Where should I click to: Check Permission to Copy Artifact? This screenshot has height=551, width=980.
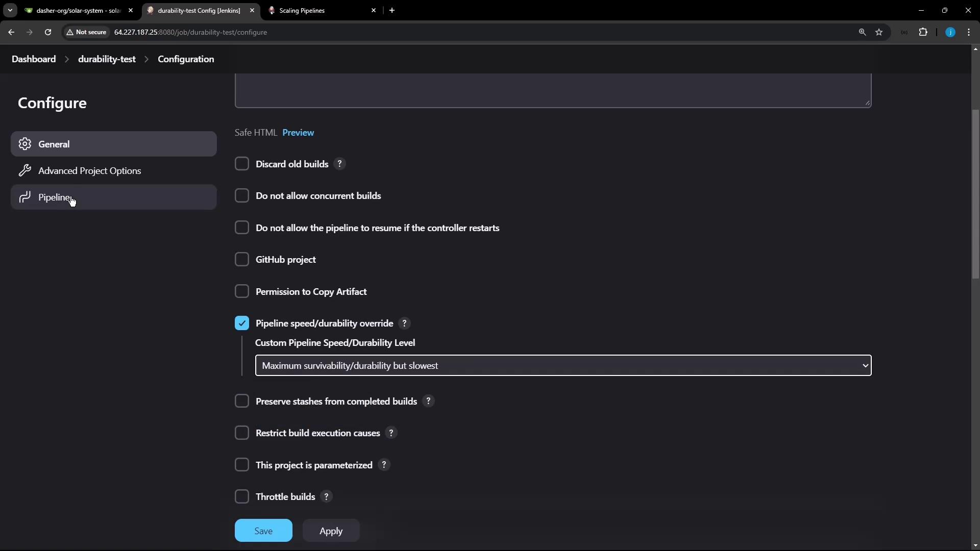tap(242, 291)
